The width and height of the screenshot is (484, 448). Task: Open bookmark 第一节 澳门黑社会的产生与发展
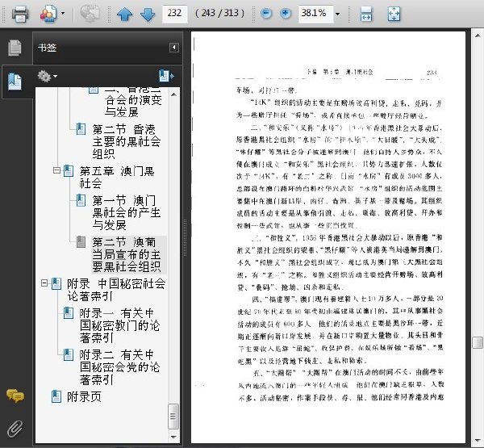[x=126, y=212]
